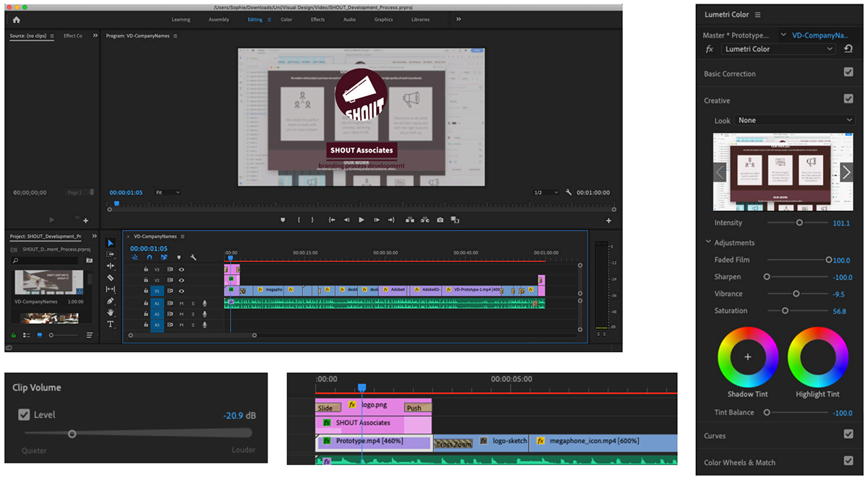Hide track V3 with eye icon

(182, 269)
